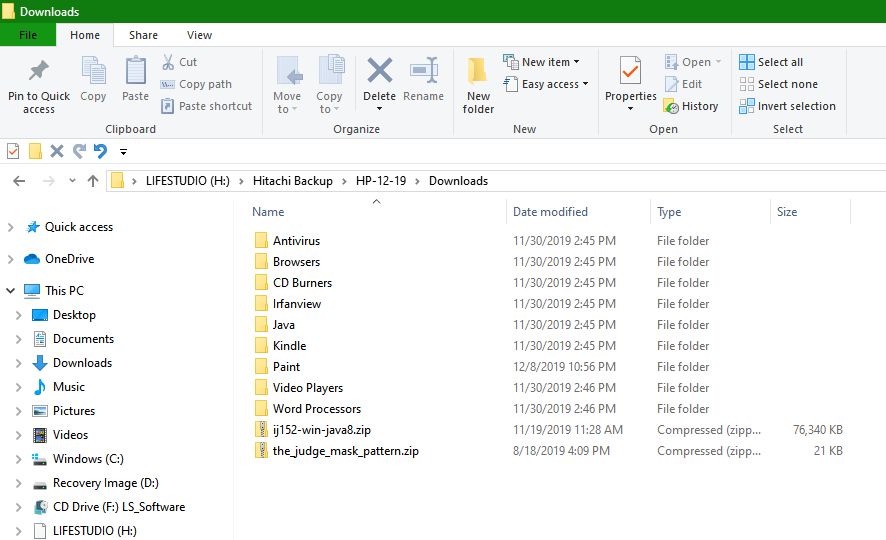Create a New folder from ribbon
This screenshot has width=886, height=540.
[478, 85]
